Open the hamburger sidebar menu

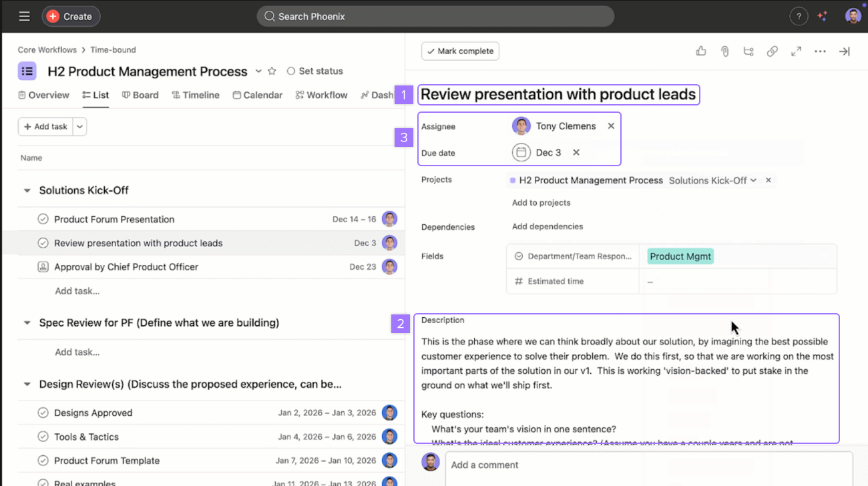24,16
